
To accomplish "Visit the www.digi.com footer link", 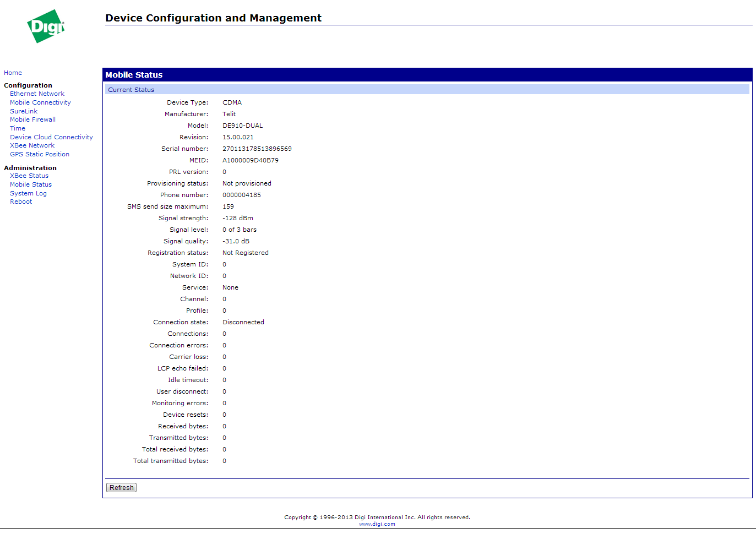I will click(377, 524).
